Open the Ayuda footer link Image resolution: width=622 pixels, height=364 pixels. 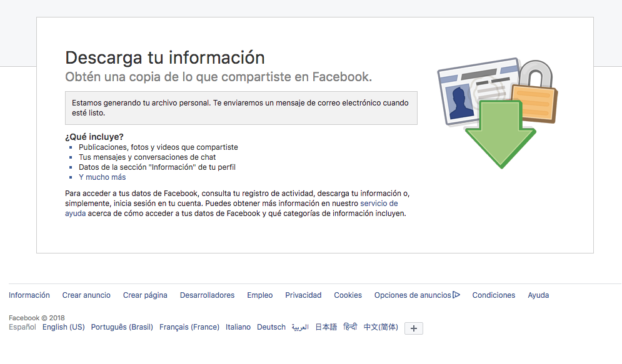[538, 295]
